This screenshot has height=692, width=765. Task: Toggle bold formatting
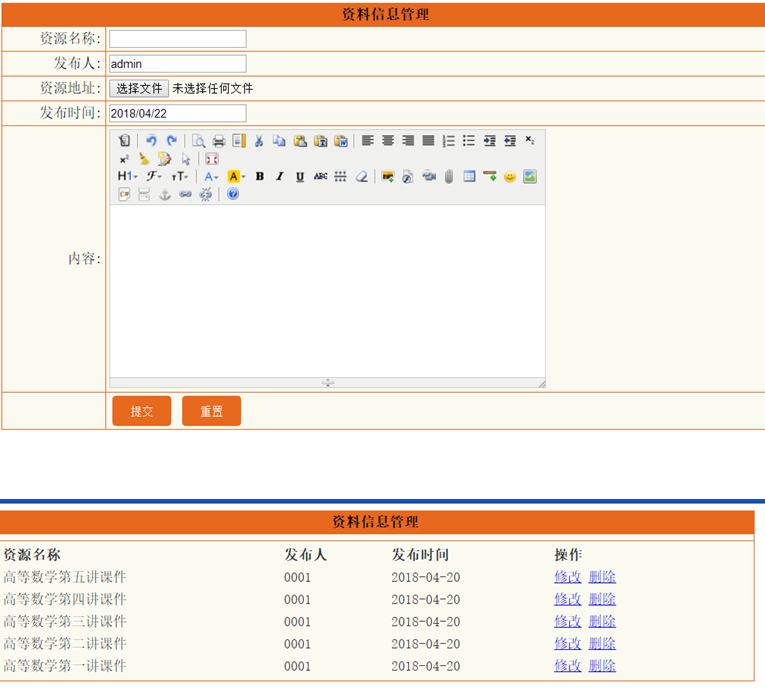click(x=260, y=176)
